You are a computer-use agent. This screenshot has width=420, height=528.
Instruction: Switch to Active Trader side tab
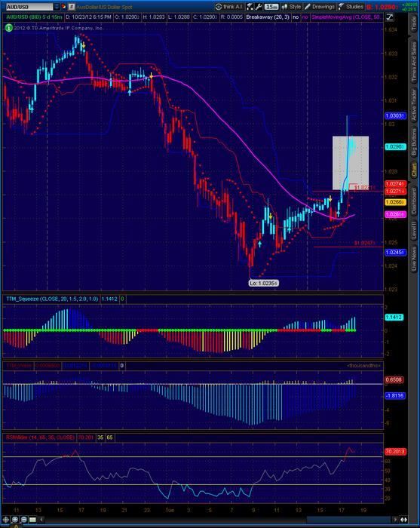(x=414, y=105)
